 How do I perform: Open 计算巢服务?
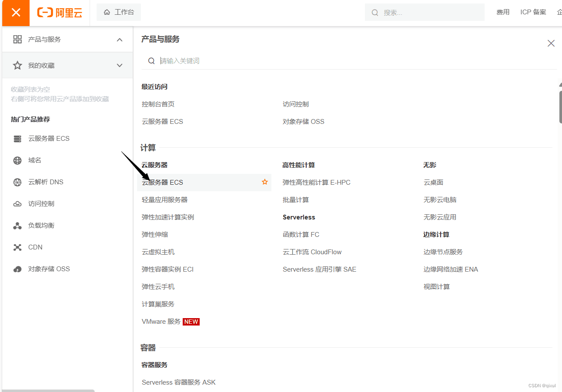[x=158, y=304]
